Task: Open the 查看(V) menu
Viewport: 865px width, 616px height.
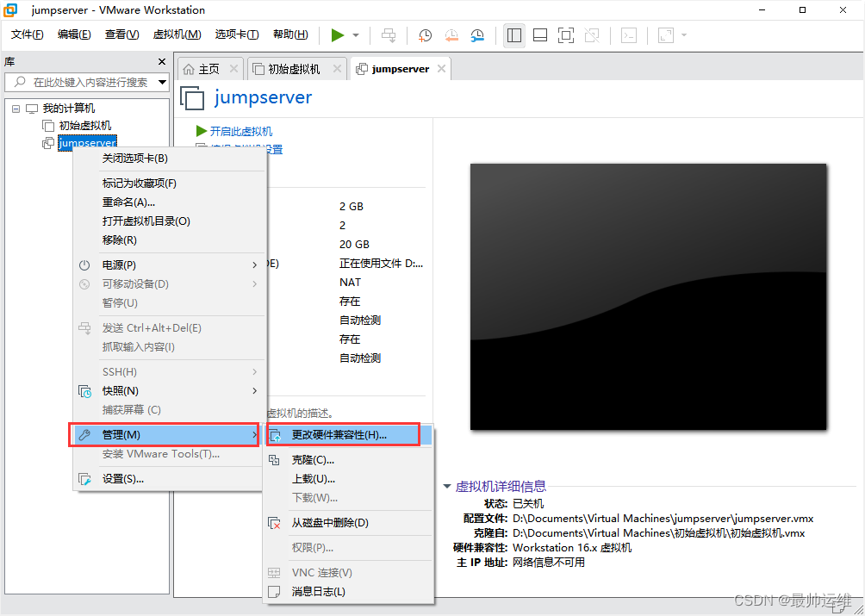Action: [122, 34]
